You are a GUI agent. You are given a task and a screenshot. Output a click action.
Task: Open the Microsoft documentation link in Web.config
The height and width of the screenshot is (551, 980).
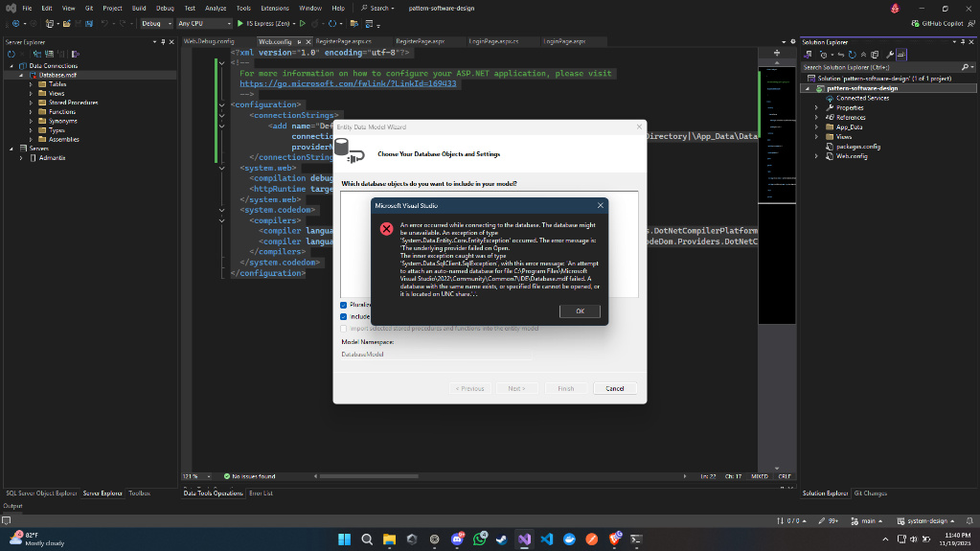coord(348,83)
